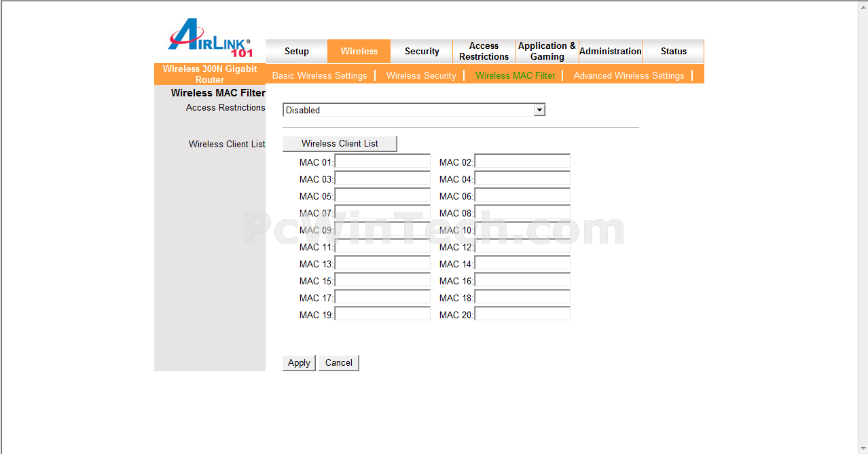Viewport: 868px width, 454px height.
Task: Focus the MAC 02 input field
Action: point(522,162)
